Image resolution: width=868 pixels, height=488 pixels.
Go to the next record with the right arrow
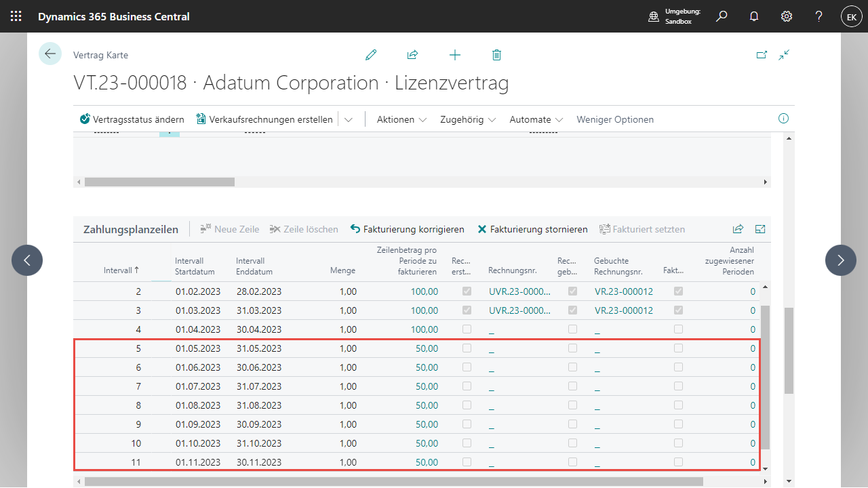[841, 260]
